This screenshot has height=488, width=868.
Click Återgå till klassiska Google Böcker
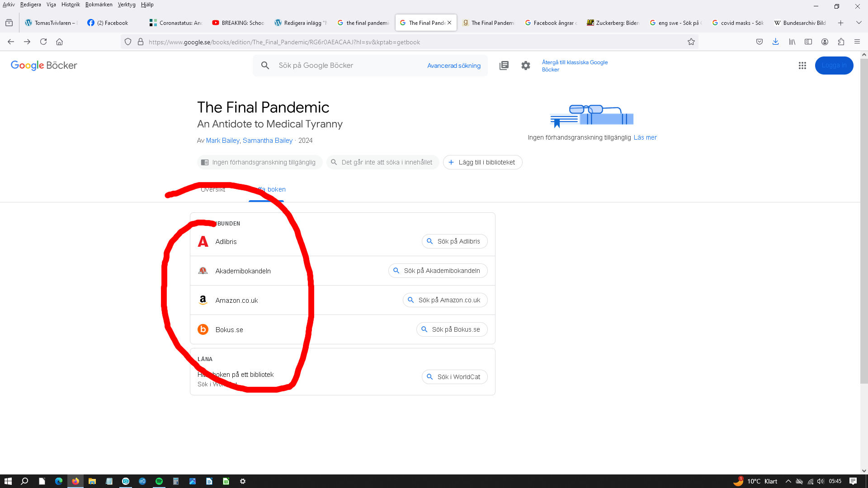tap(575, 66)
